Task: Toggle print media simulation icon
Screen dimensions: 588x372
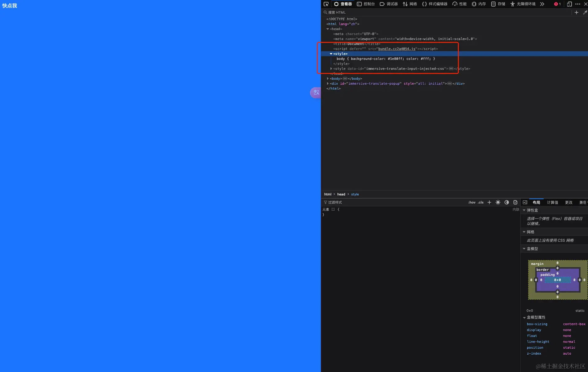Action: 515,202
